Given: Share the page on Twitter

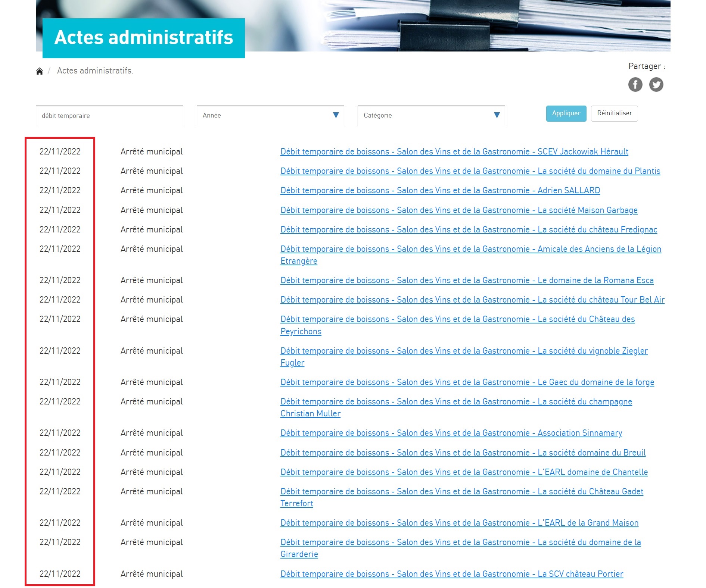Looking at the screenshot, I should [x=656, y=84].
